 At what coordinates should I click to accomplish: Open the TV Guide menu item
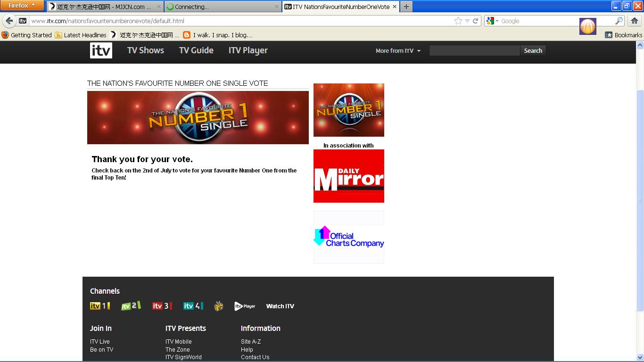(196, 50)
